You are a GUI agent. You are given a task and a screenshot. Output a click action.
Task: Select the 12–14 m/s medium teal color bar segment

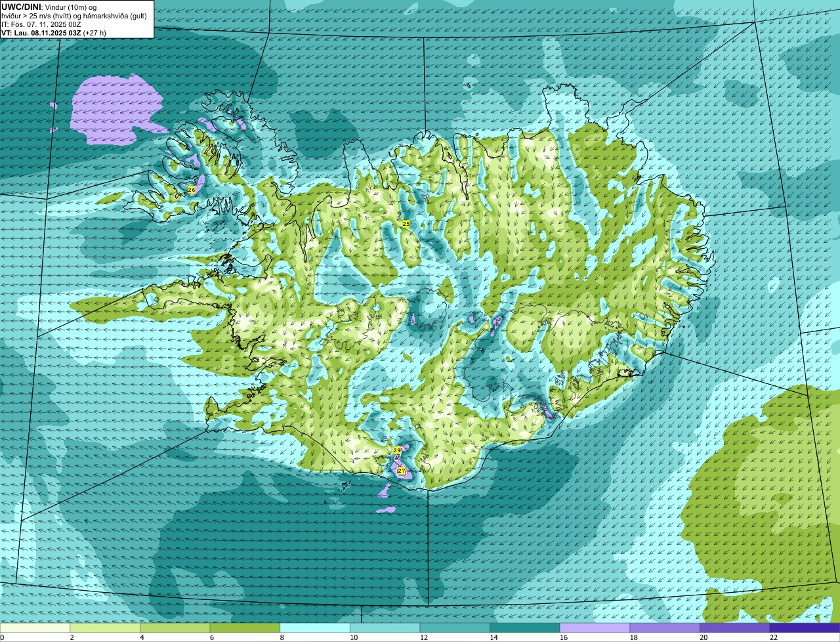[455, 628]
